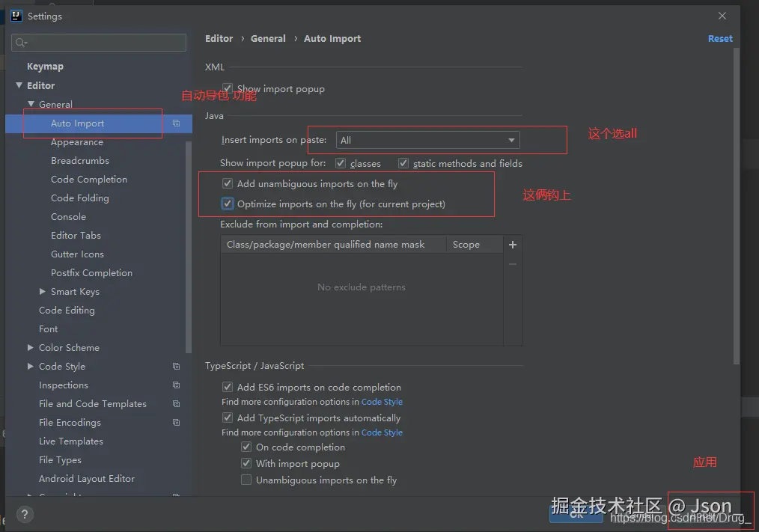Click Code Style link under ES6 imports
Screen dimensions: 759x532
tap(382, 402)
